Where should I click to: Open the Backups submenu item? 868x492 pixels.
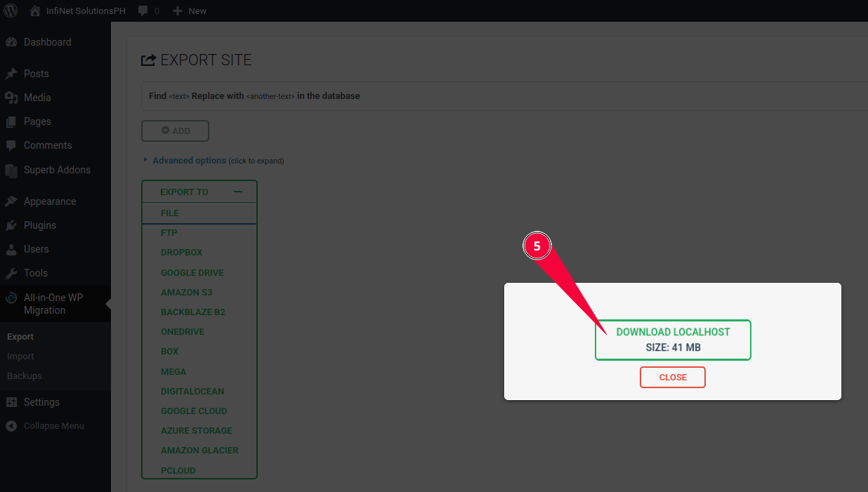click(x=25, y=376)
